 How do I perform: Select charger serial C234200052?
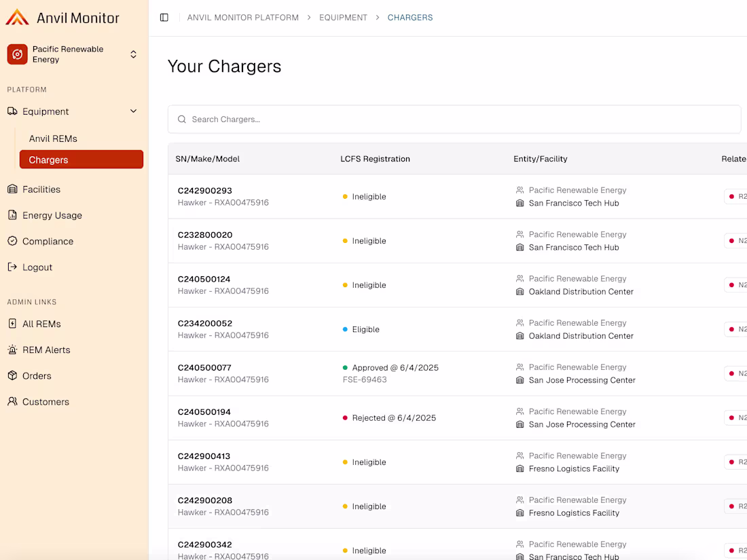[x=205, y=323]
